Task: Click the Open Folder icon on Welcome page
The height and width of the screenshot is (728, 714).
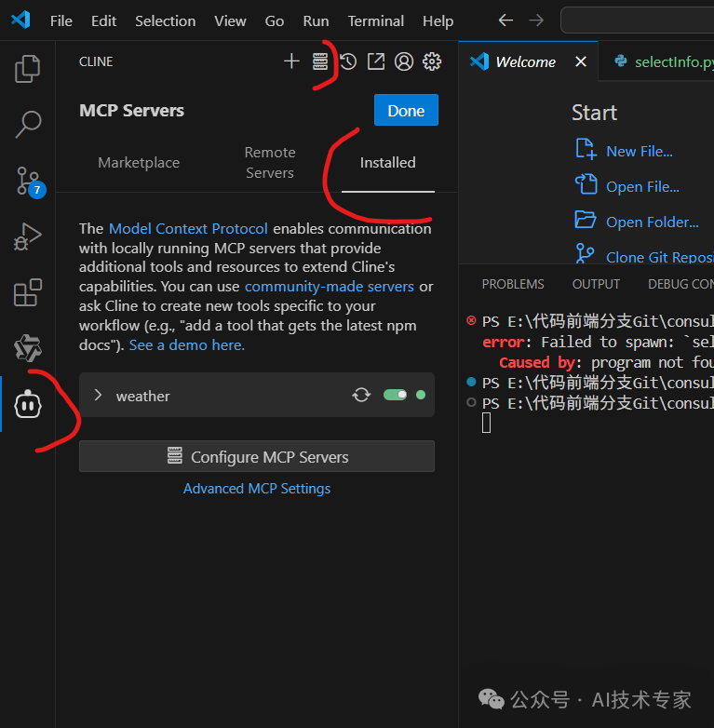Action: click(x=586, y=220)
